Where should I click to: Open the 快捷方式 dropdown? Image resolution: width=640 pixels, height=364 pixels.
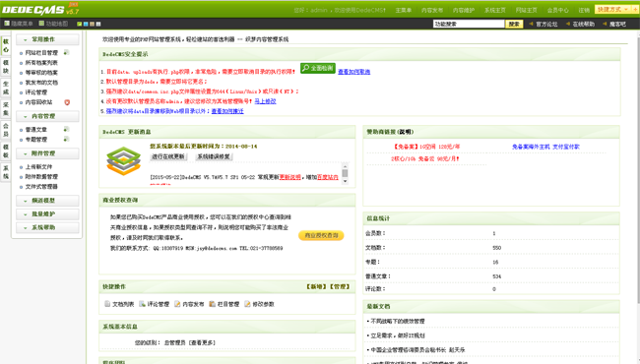[x=613, y=9]
